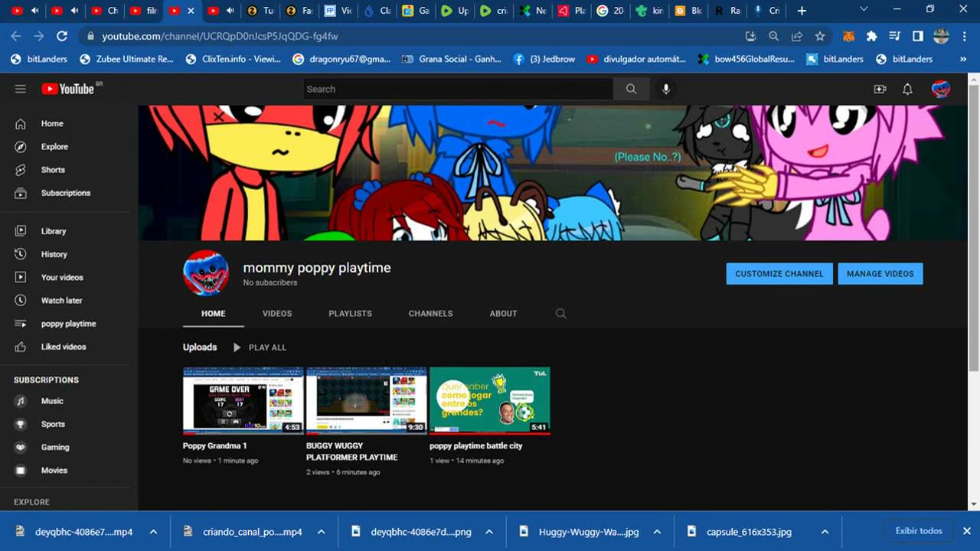
Task: Switch to the ABOUT tab
Action: (x=503, y=314)
